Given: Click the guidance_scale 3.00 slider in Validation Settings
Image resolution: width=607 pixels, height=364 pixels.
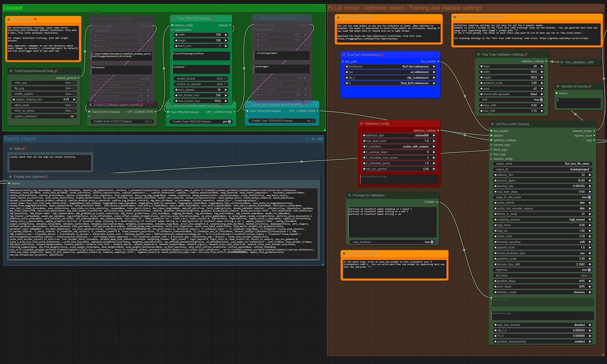Looking at the screenshot, I should click(x=511, y=83).
